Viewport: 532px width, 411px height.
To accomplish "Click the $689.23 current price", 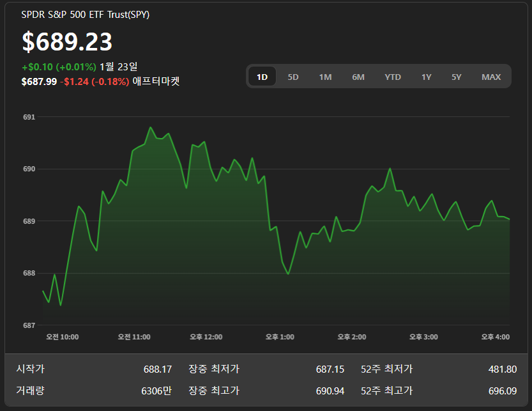I will pos(67,42).
